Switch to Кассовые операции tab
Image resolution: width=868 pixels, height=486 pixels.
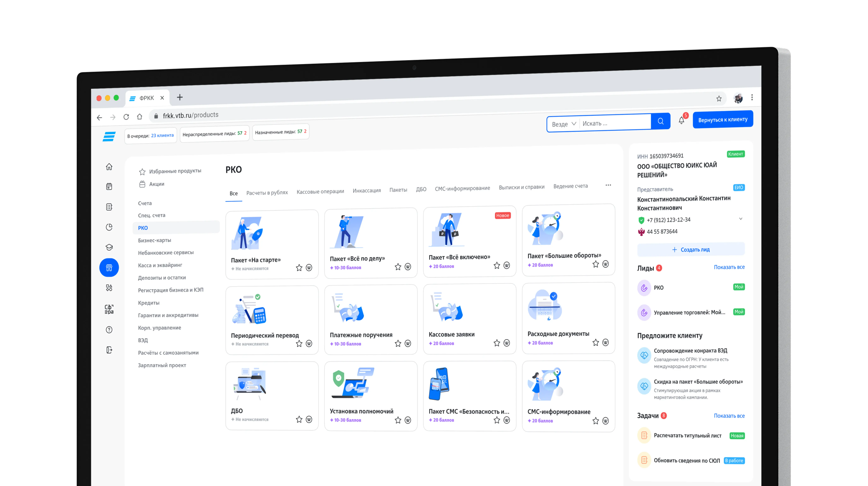320,191
